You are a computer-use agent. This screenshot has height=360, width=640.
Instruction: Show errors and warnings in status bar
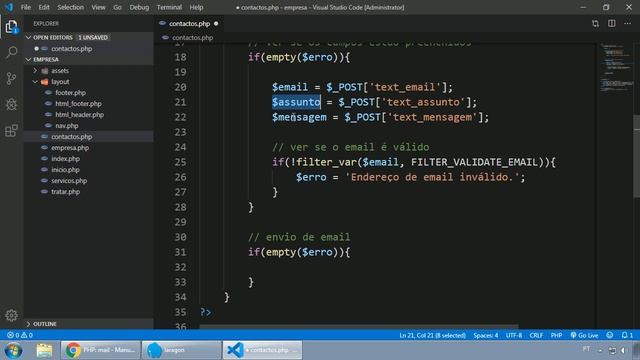click(x=20, y=335)
